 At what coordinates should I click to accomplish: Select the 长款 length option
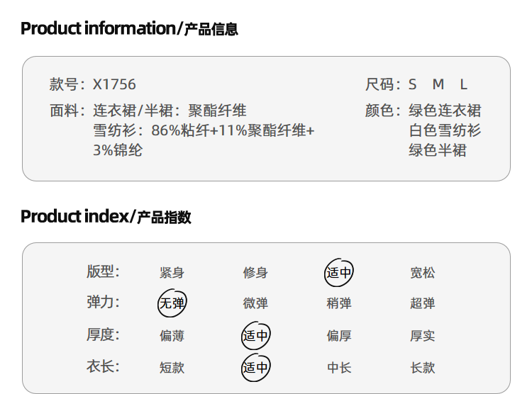[423, 368]
